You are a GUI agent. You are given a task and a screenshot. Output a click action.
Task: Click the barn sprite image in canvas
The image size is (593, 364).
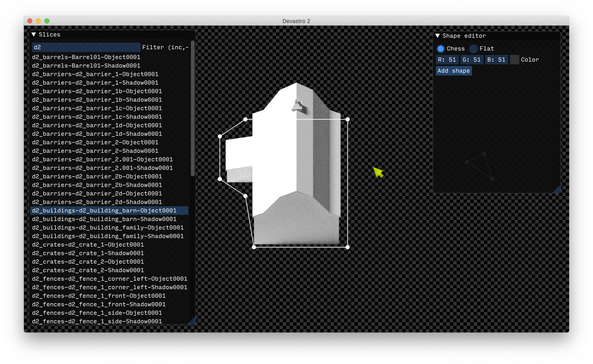pyautogui.click(x=283, y=164)
